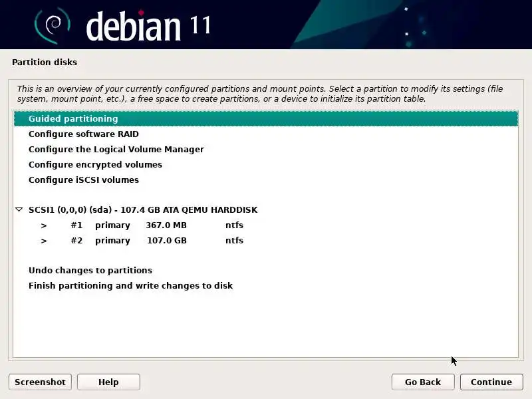Click the Continue button
Image resolution: width=532 pixels, height=399 pixels.
(491, 382)
